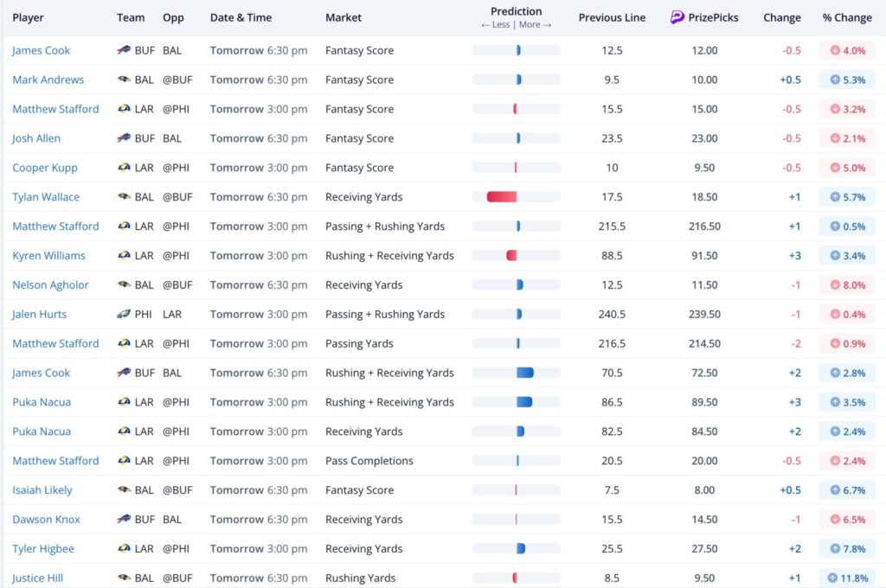Viewport: 886px width, 588px height.
Task: Click Rams logo in Cooper Kupp row
Action: [x=124, y=168]
